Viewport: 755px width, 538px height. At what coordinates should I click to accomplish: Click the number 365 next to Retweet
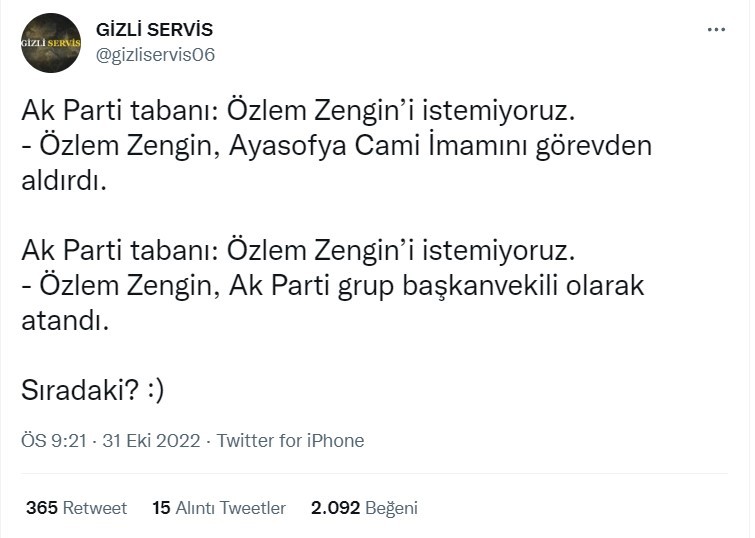tap(41, 508)
